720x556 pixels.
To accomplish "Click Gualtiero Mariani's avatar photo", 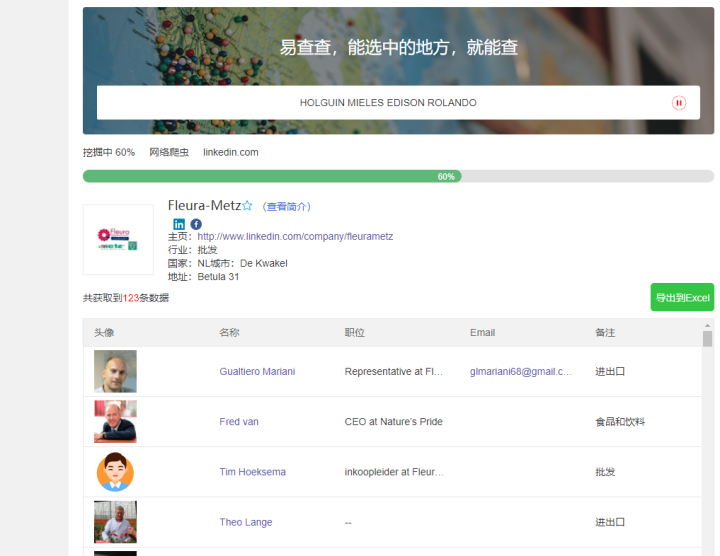I will [115, 371].
